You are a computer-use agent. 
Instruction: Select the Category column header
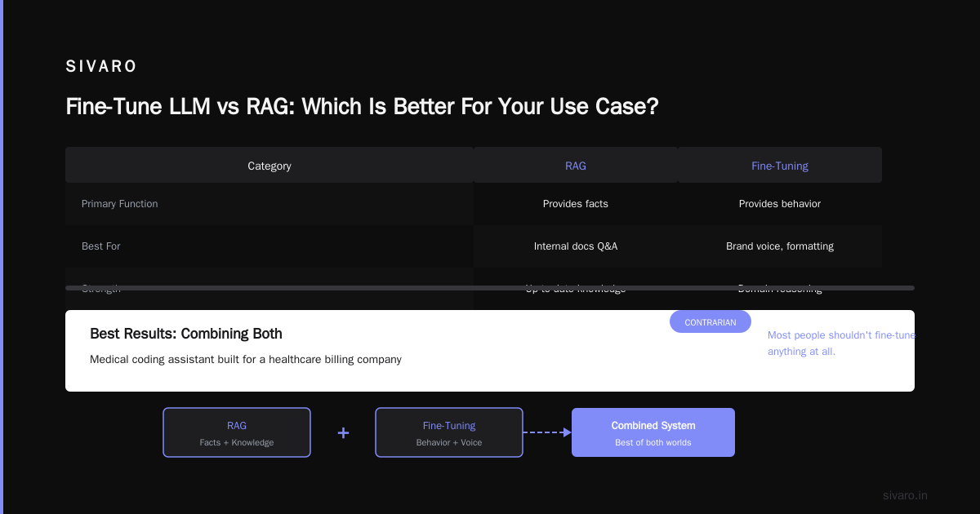(269, 166)
